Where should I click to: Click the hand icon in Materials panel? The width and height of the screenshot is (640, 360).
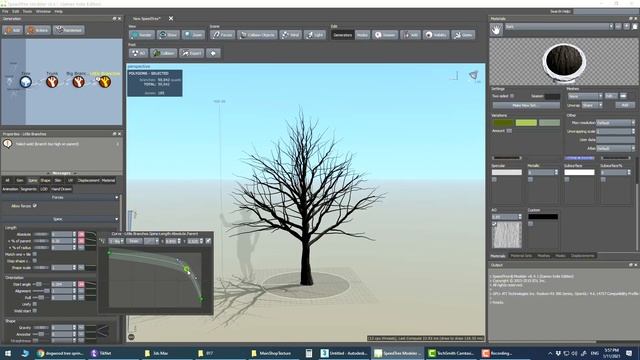click(x=496, y=29)
